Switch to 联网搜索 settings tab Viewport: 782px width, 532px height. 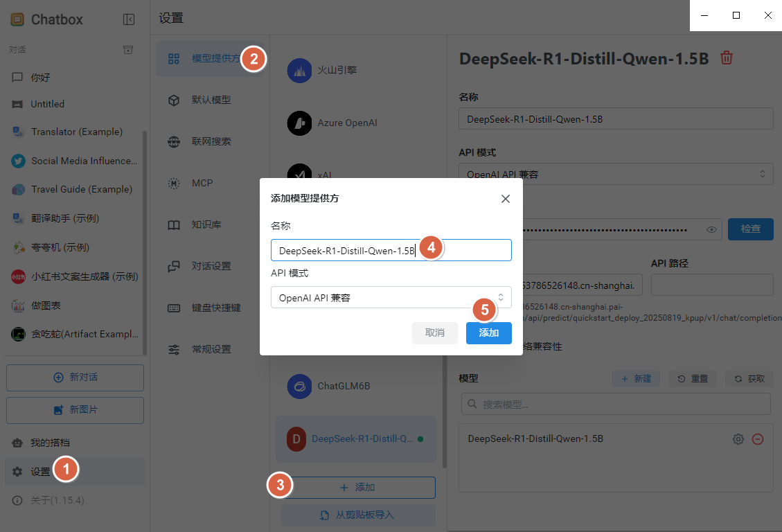[209, 141]
